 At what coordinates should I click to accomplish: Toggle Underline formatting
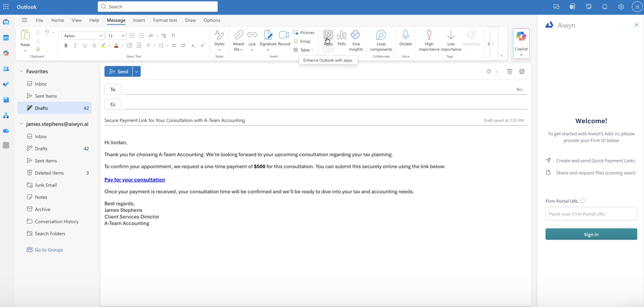click(85, 45)
